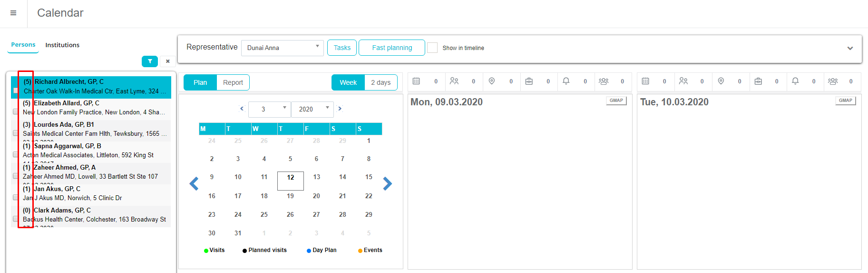Open the hamburger menu
This screenshot has height=273, width=868.
(x=13, y=13)
